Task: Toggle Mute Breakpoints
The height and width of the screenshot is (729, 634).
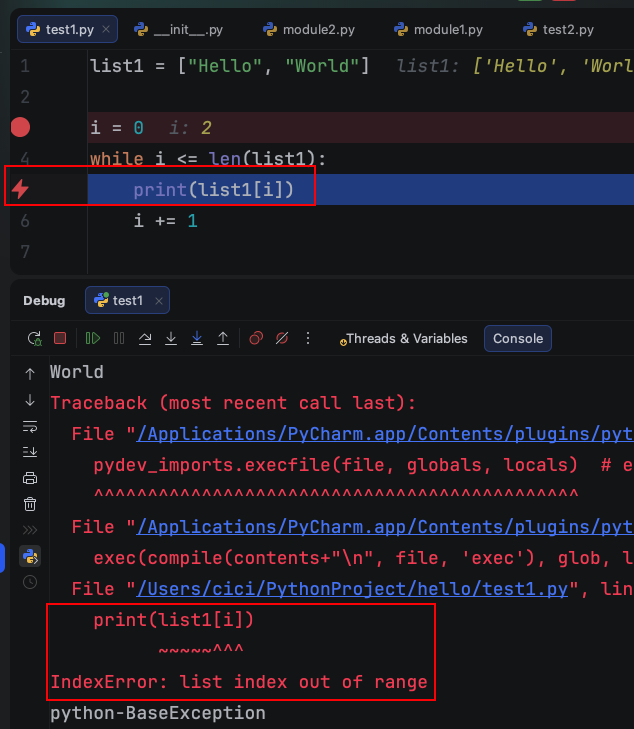Action: pyautogui.click(x=282, y=339)
